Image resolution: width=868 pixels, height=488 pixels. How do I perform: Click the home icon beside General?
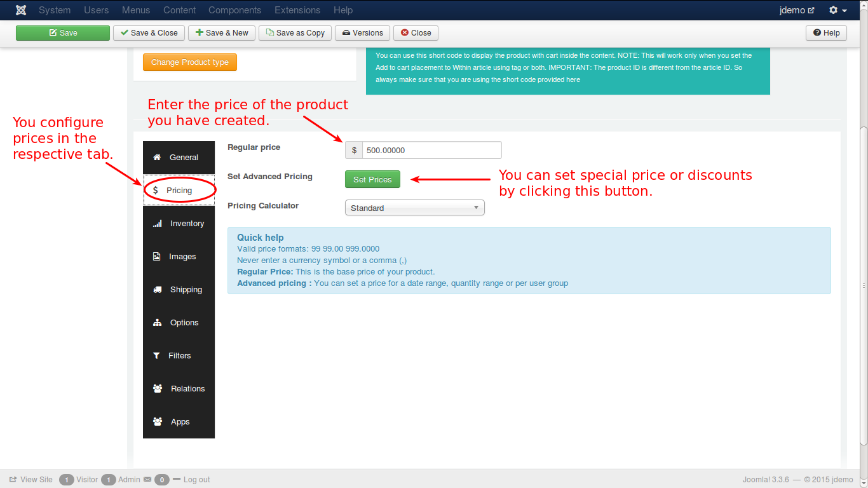(157, 158)
